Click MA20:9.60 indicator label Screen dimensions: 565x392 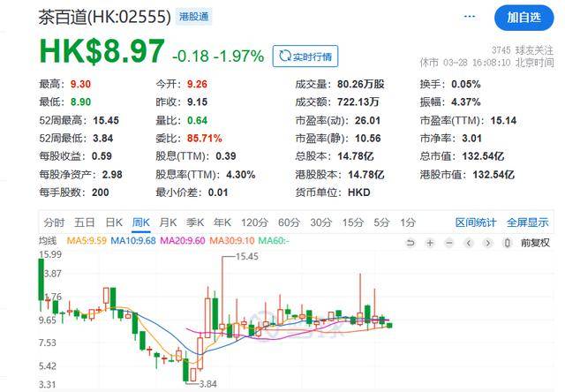183,240
